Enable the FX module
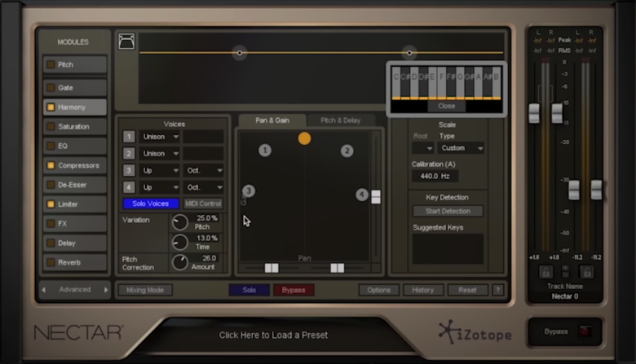Image resolution: width=636 pixels, height=364 pixels. [x=51, y=223]
